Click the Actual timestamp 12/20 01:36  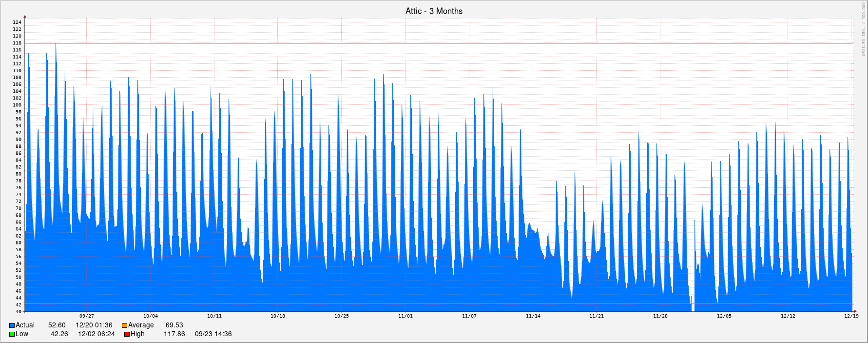pyautogui.click(x=94, y=325)
